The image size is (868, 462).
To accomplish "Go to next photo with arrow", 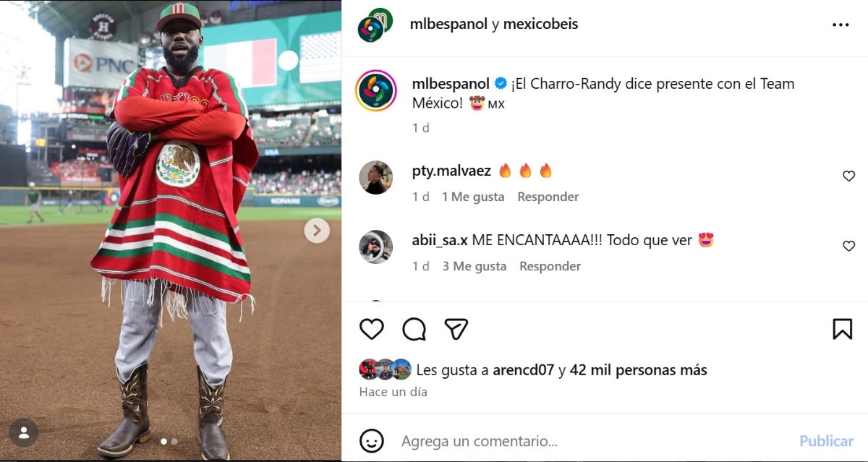I will (317, 231).
